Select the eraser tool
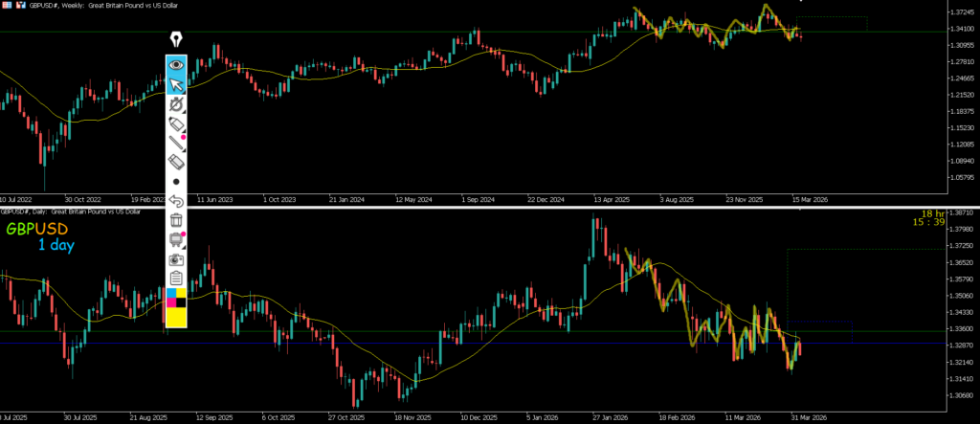Screen dimensions: 980x424 coord(176,162)
